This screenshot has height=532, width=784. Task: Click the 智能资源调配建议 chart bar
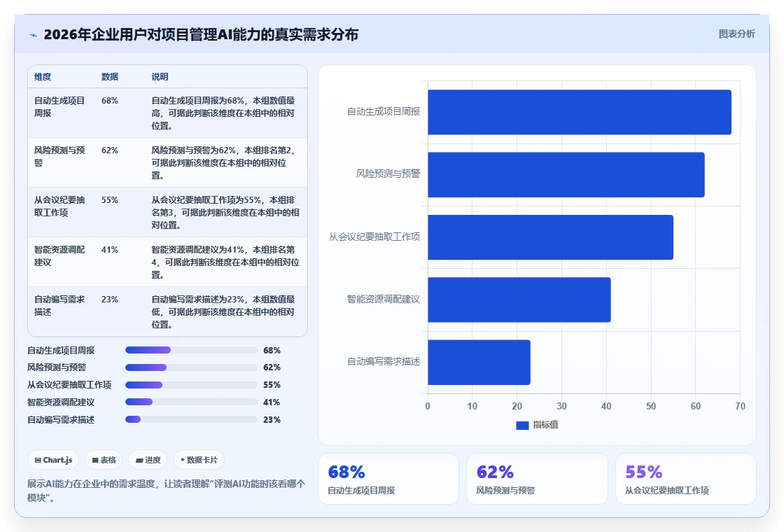coord(519,300)
